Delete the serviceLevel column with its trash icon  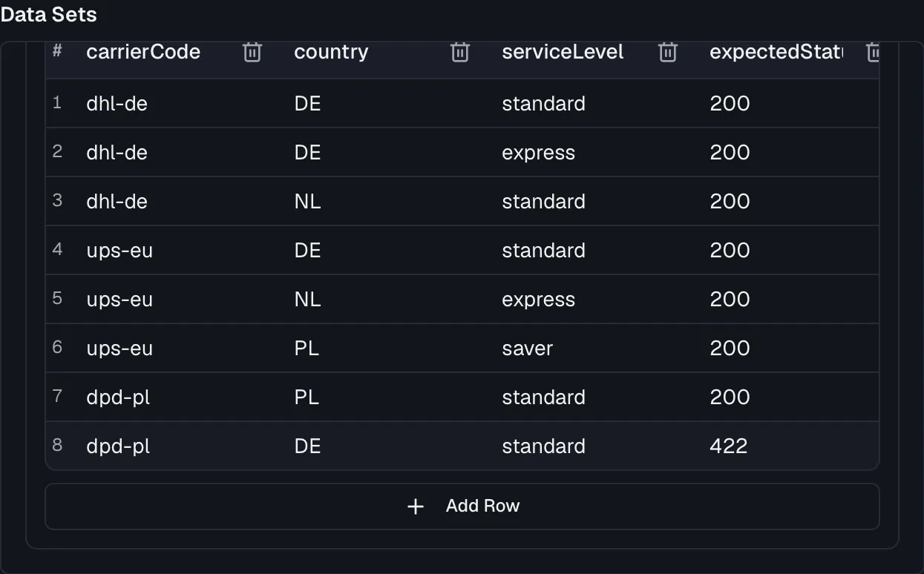point(668,52)
